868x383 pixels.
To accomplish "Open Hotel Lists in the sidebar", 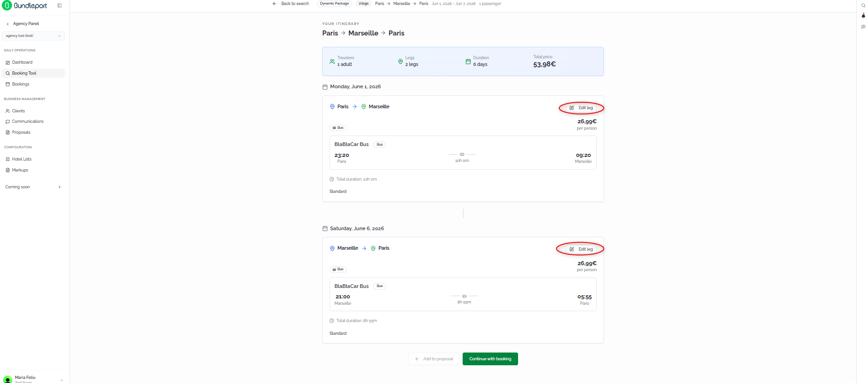I will 34,159.
